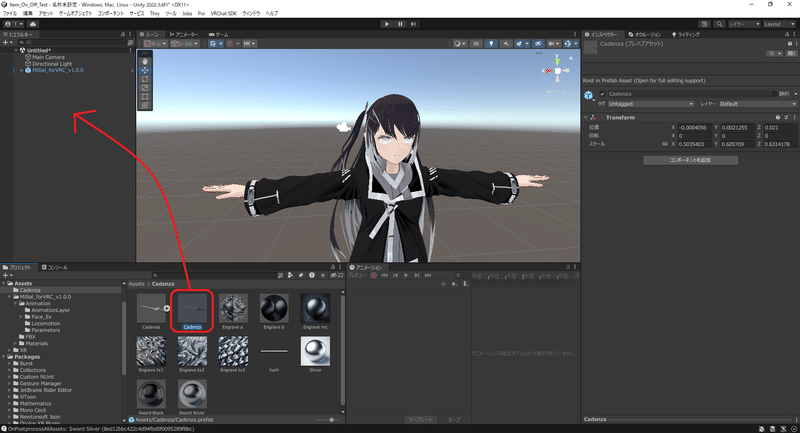The image size is (800, 433).
Task: Select the Engrave a material thumbnail
Action: click(x=233, y=308)
